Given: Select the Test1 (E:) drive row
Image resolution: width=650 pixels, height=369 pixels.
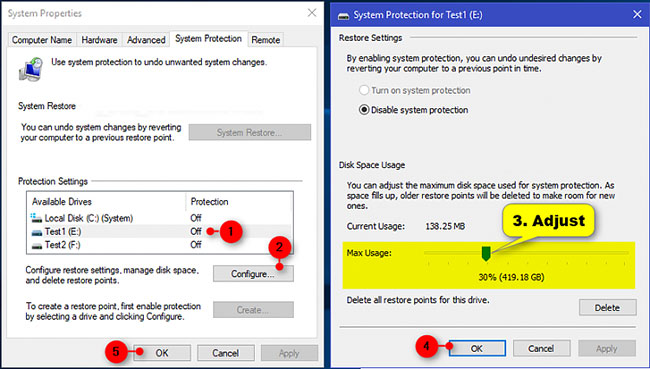Looking at the screenshot, I should click(160, 231).
